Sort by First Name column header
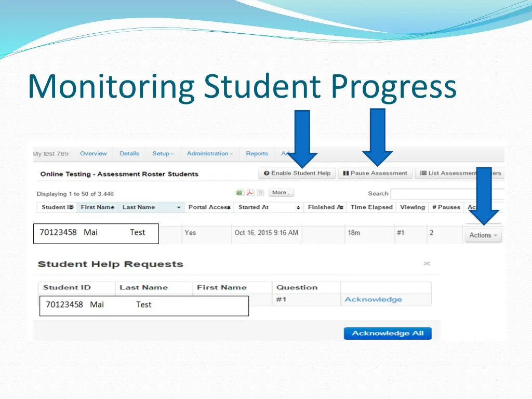Image resolution: width=532 pixels, height=399 pixels. 97,207
